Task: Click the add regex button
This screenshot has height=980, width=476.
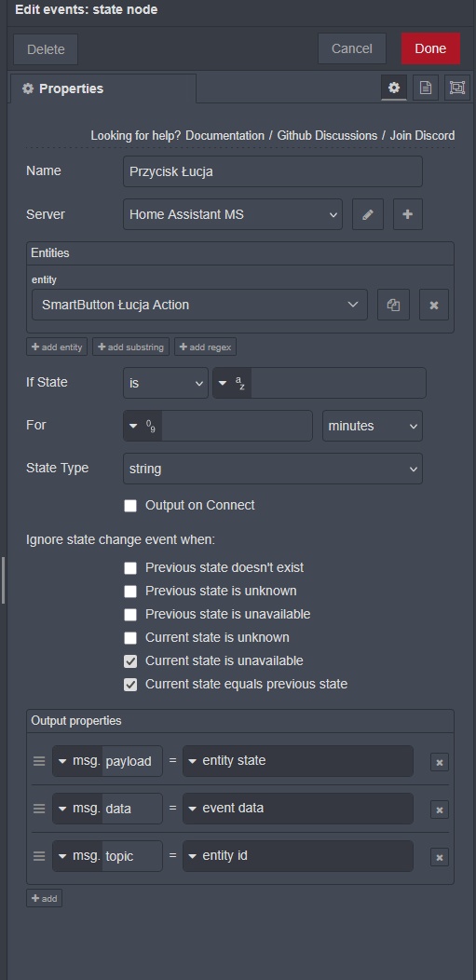Action: tap(206, 347)
